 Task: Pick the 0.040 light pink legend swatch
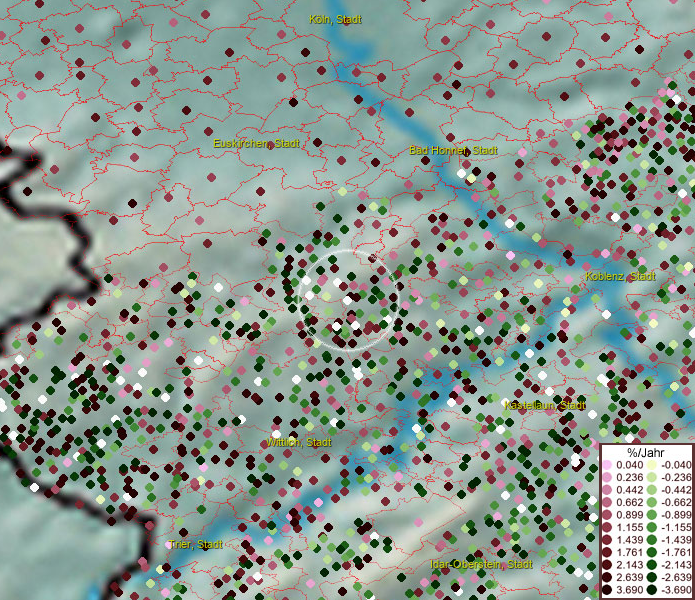[607, 465]
